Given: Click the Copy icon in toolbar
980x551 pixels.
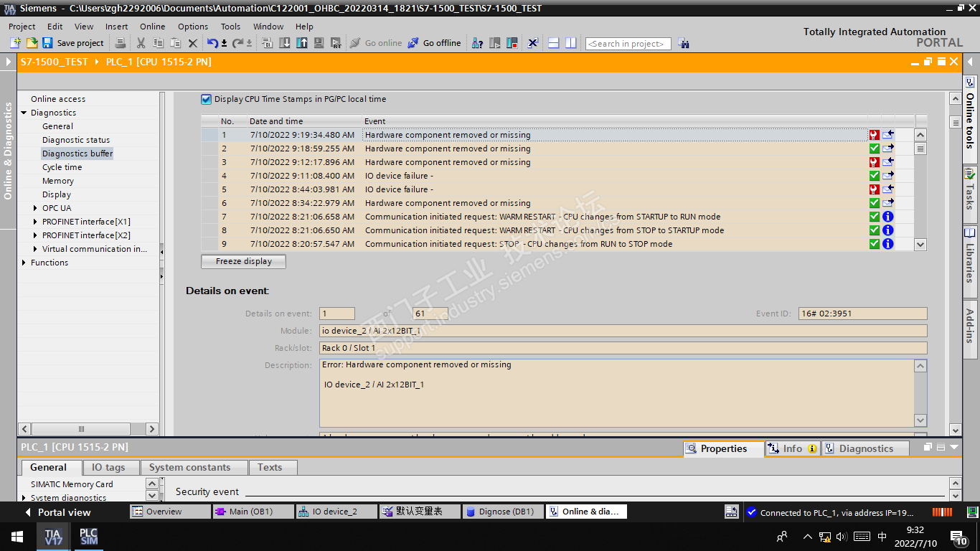Looking at the screenshot, I should [x=159, y=43].
